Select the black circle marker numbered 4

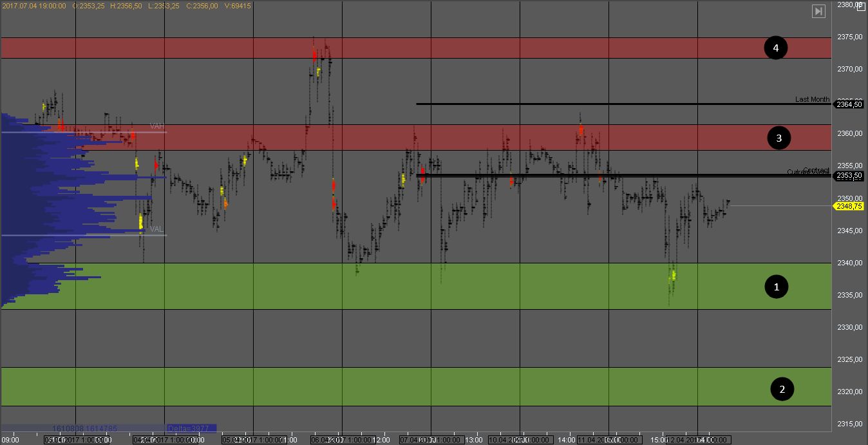click(x=775, y=48)
